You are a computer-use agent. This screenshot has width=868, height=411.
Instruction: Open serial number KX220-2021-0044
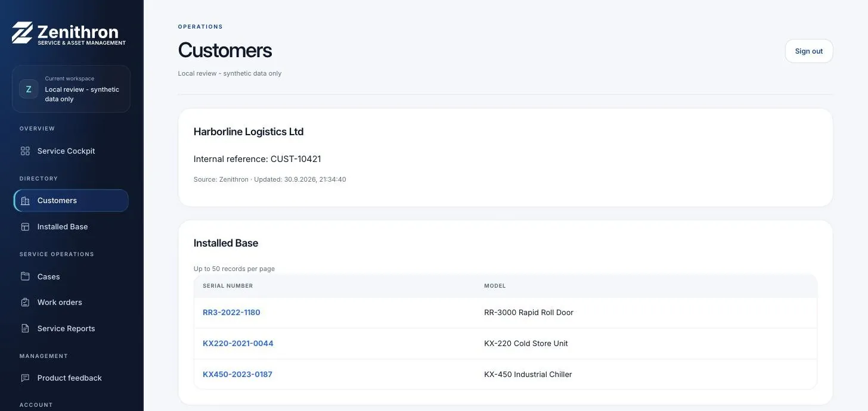pyautogui.click(x=238, y=343)
